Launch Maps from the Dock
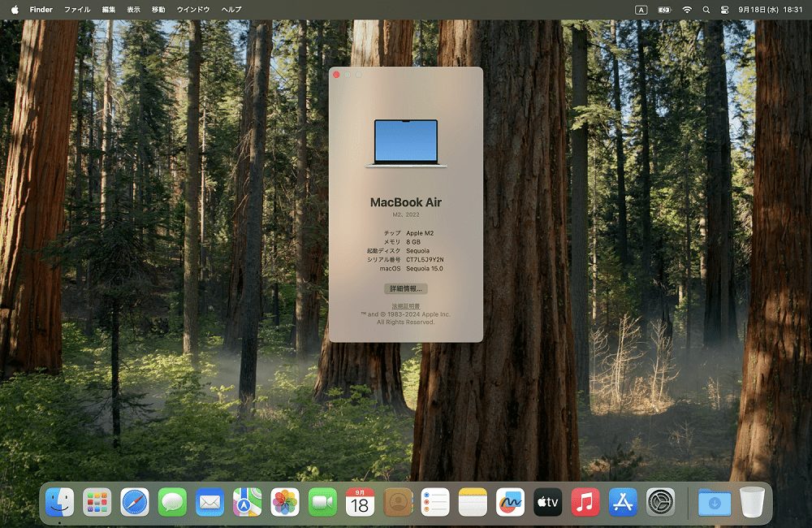The image size is (812, 528). [247, 502]
